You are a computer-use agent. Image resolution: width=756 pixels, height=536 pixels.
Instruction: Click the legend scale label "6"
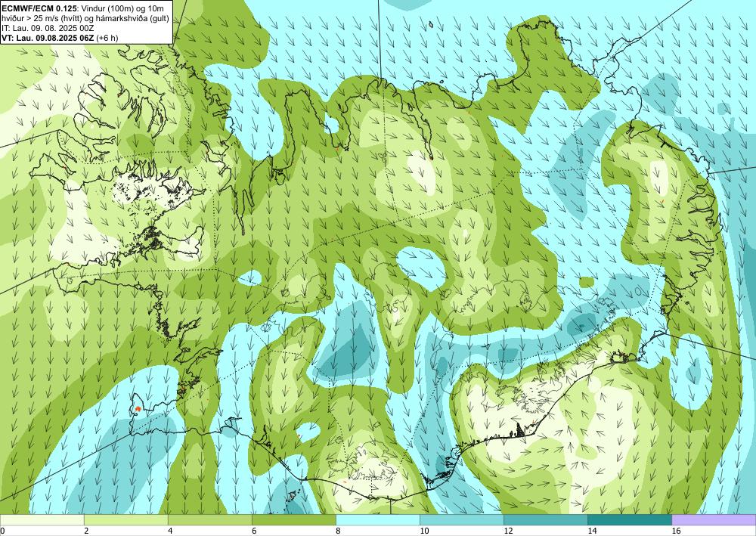click(x=254, y=531)
